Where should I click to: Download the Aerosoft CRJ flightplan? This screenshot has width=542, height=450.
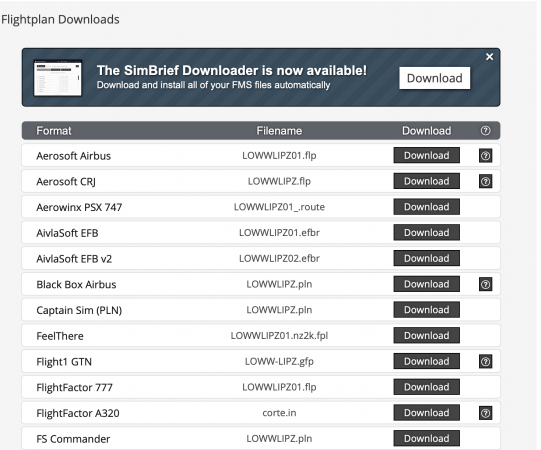[427, 181]
